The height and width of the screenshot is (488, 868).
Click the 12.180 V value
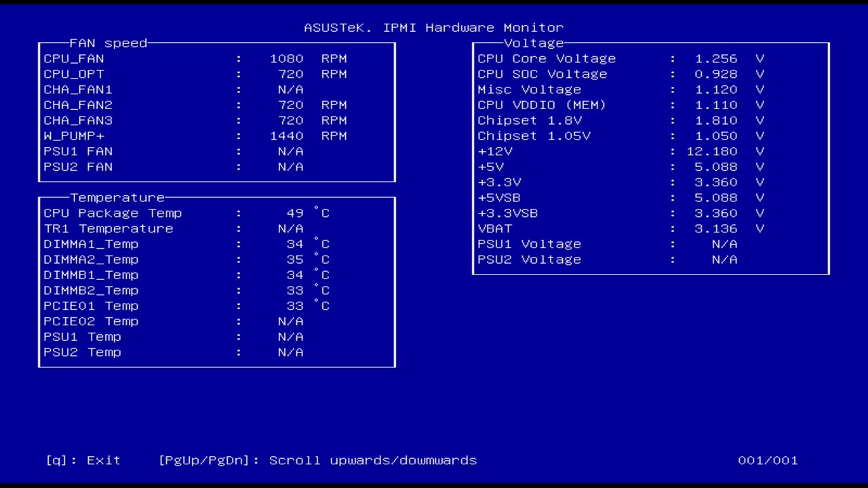tap(726, 152)
